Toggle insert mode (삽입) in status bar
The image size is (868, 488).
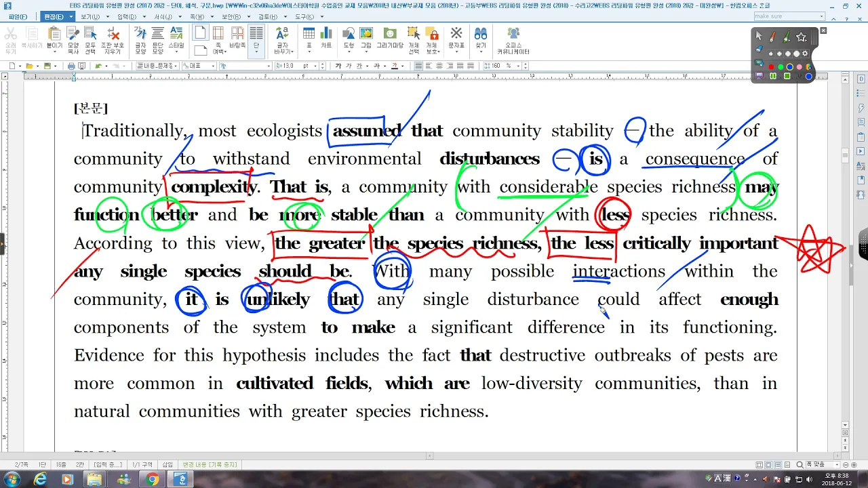pos(167,465)
